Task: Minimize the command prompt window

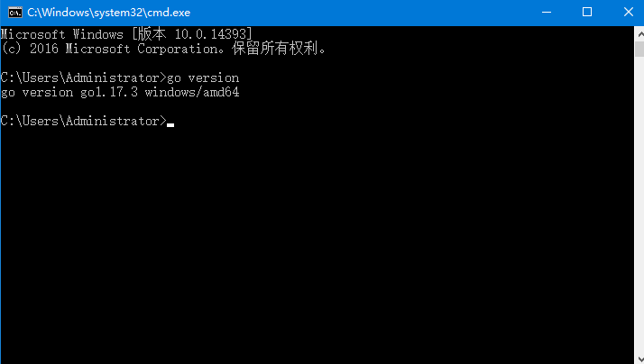Action: (547, 13)
